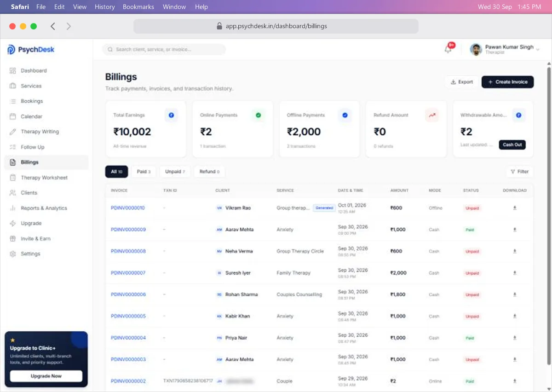Click the Refund Amount trend icon
The width and height of the screenshot is (552, 392).
point(432,115)
